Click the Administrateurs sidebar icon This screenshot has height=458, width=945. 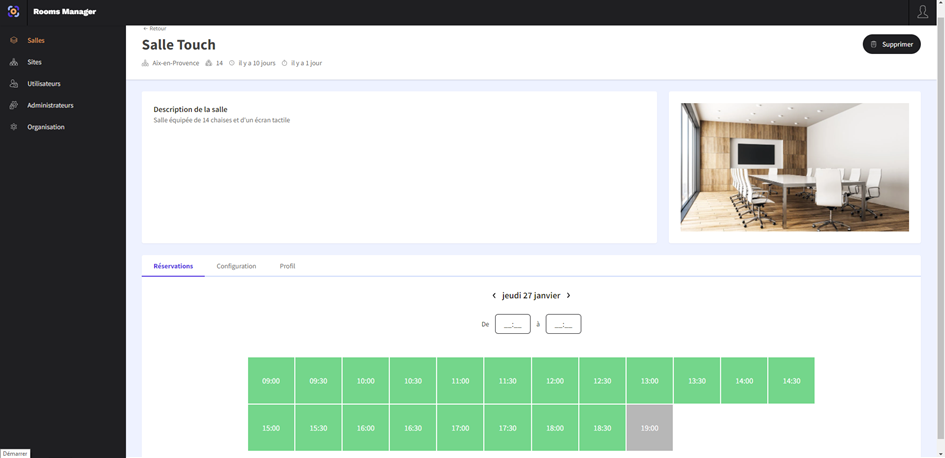tap(14, 105)
